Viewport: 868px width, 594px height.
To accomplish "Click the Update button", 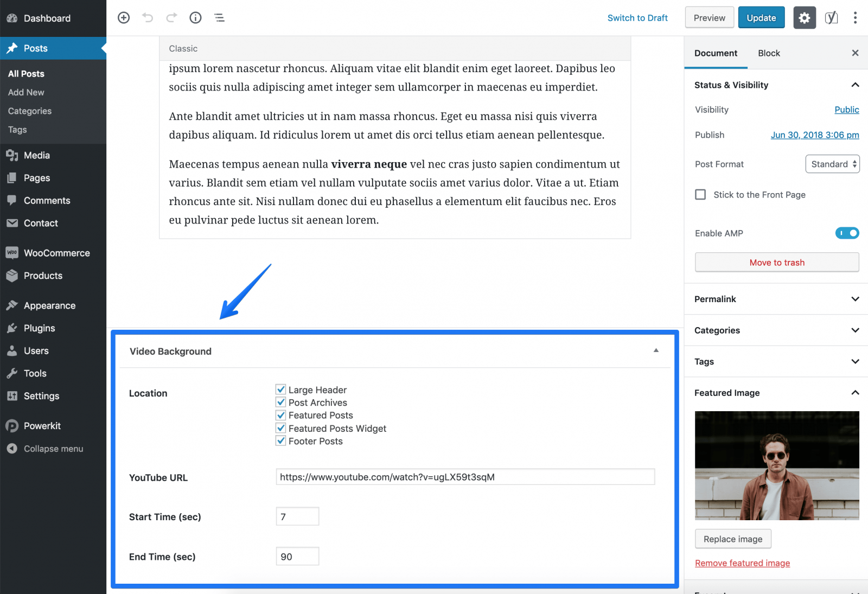I will pyautogui.click(x=761, y=18).
